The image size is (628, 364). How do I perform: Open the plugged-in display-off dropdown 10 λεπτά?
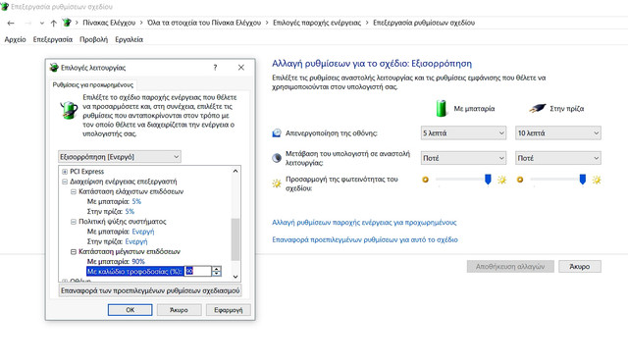coord(558,133)
